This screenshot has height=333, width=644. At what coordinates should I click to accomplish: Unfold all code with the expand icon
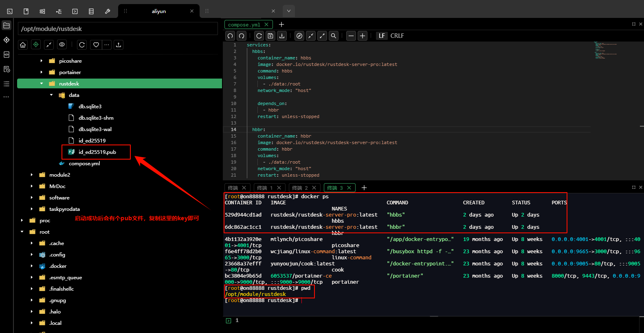[322, 36]
